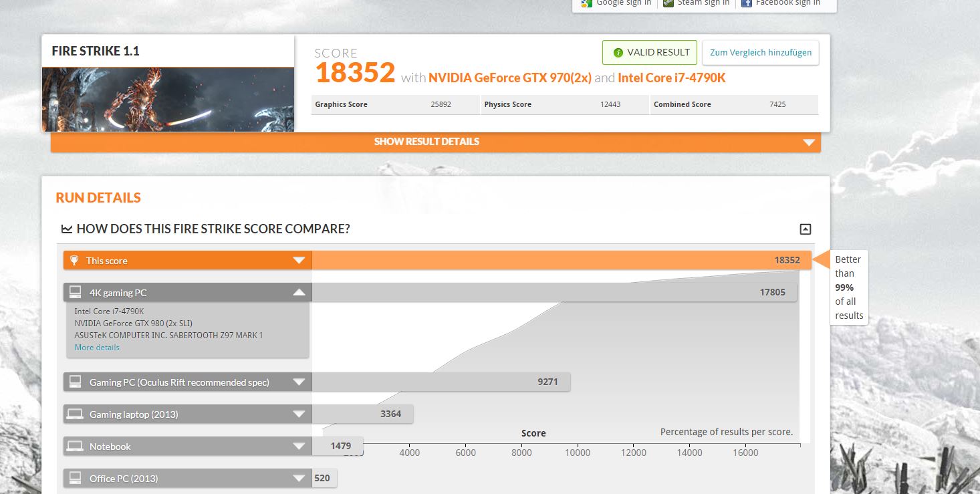Expand the Notebook row arrow
Viewport: 980px width, 494px height.
[x=299, y=447]
